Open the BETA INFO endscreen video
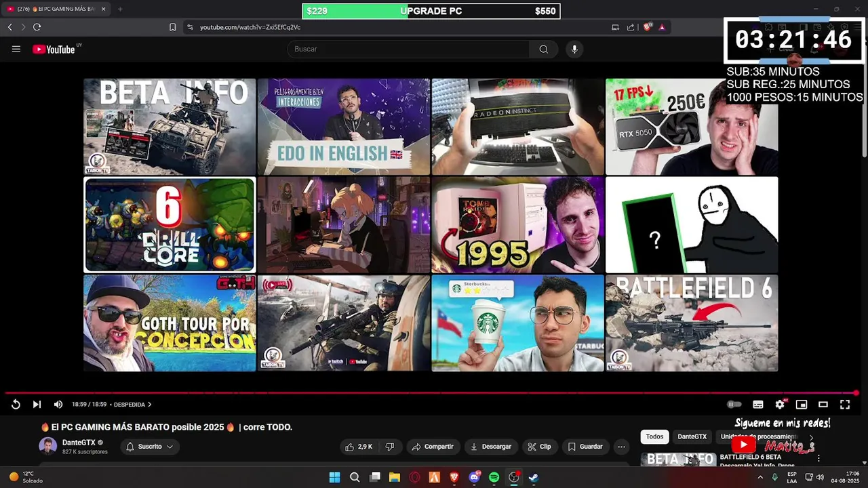Screen dimensions: 868x488 tap(170, 127)
